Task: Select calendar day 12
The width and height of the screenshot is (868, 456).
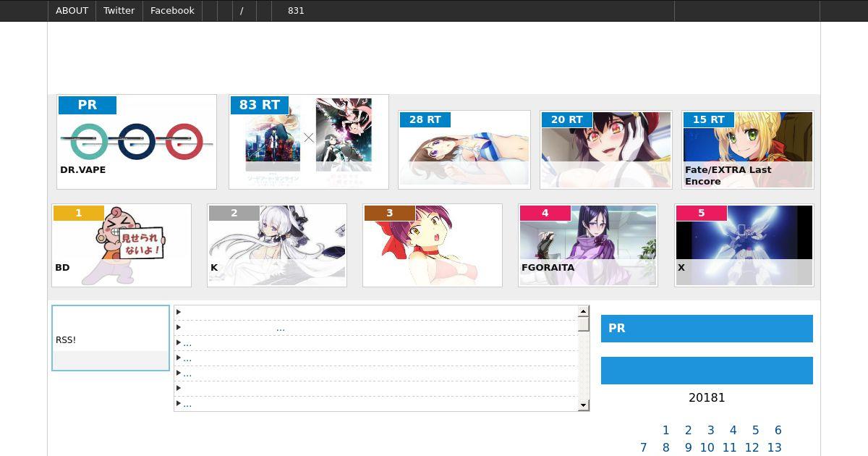Action: (752, 447)
